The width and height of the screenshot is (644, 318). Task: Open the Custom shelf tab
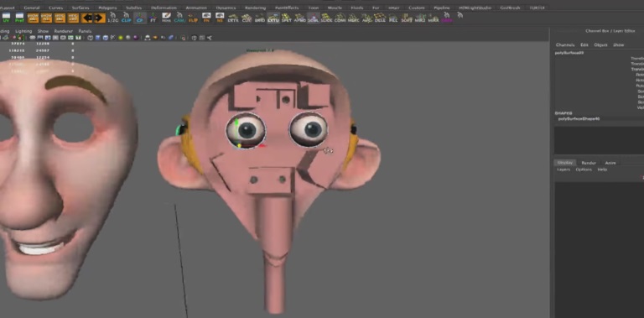point(417,8)
